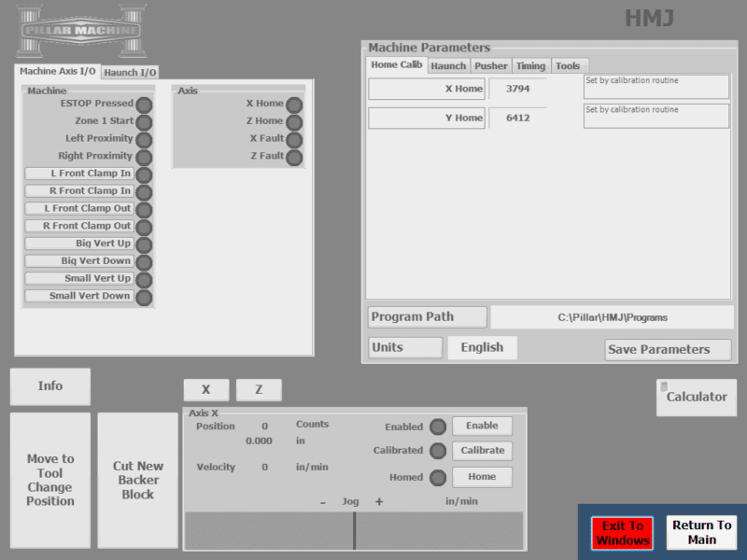Viewport: 747px width, 560px height.
Task: Switch to the Haunch I/O tab
Action: (130, 73)
